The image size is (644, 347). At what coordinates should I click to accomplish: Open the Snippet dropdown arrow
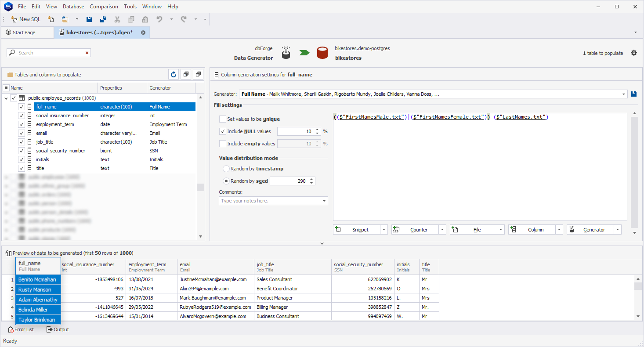tap(384, 230)
